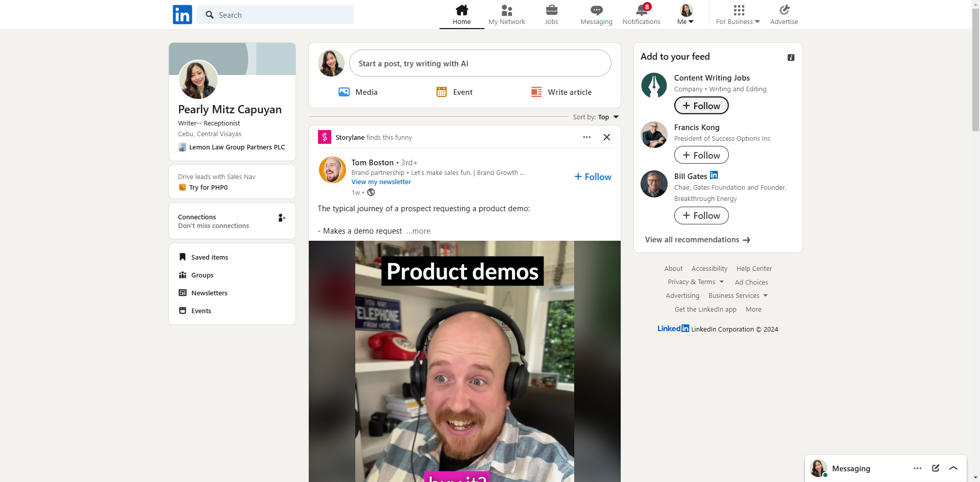Viewport: 980px width, 482px height.
Task: Click the search magnifier icon
Action: [209, 15]
